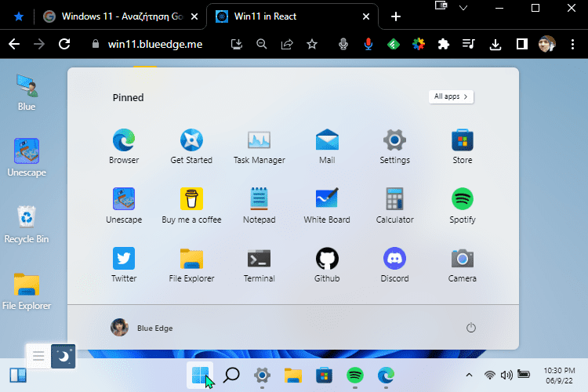
Task: Select the File Explorer desktop shortcut
Action: (x=26, y=292)
